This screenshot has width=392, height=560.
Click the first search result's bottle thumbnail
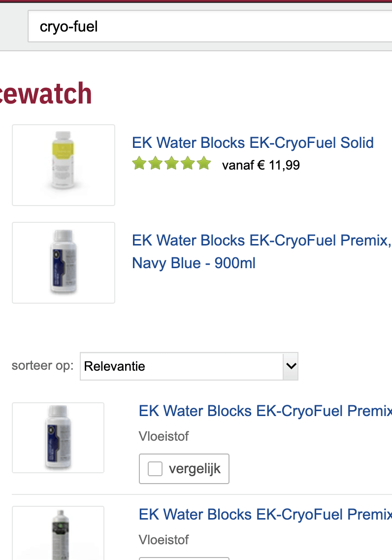(58, 437)
